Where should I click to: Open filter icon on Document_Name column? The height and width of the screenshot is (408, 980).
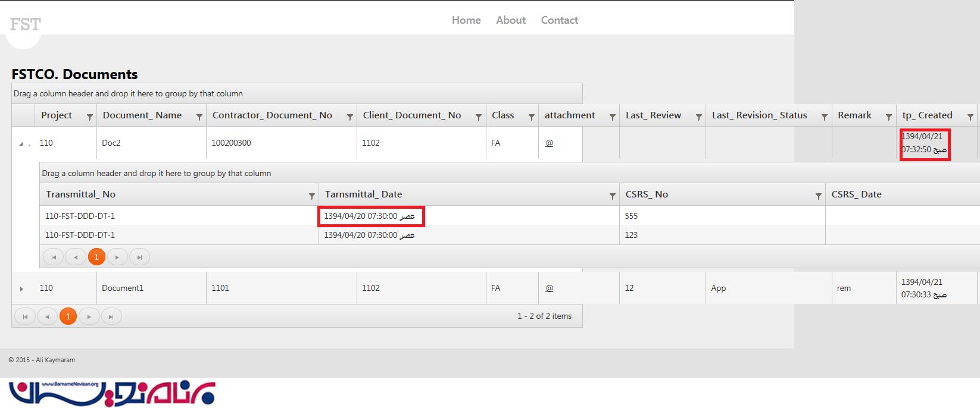pos(199,117)
